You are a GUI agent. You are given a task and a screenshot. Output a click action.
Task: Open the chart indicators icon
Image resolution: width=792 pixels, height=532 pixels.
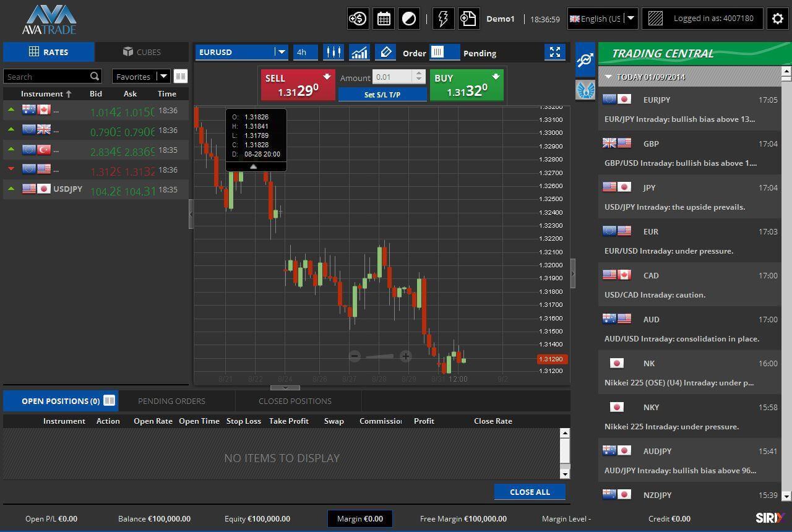click(359, 53)
